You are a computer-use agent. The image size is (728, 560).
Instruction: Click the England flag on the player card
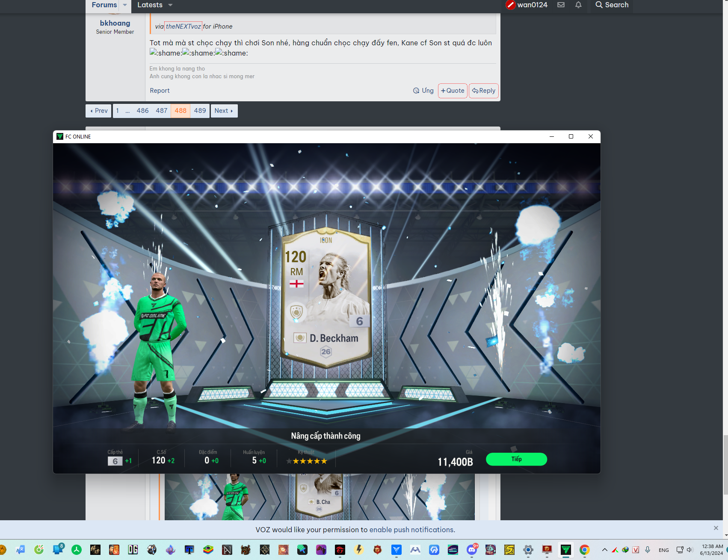coord(296,284)
